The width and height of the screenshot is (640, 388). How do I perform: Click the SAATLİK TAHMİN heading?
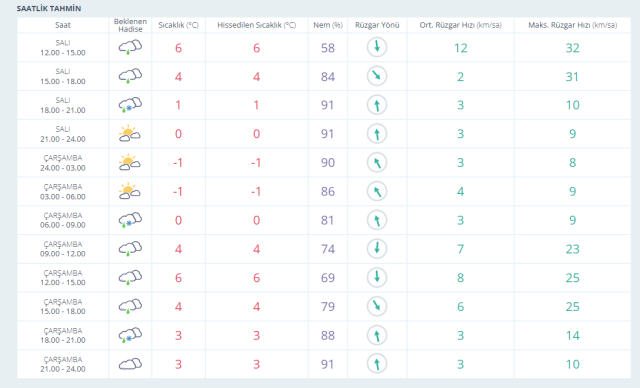pos(49,8)
